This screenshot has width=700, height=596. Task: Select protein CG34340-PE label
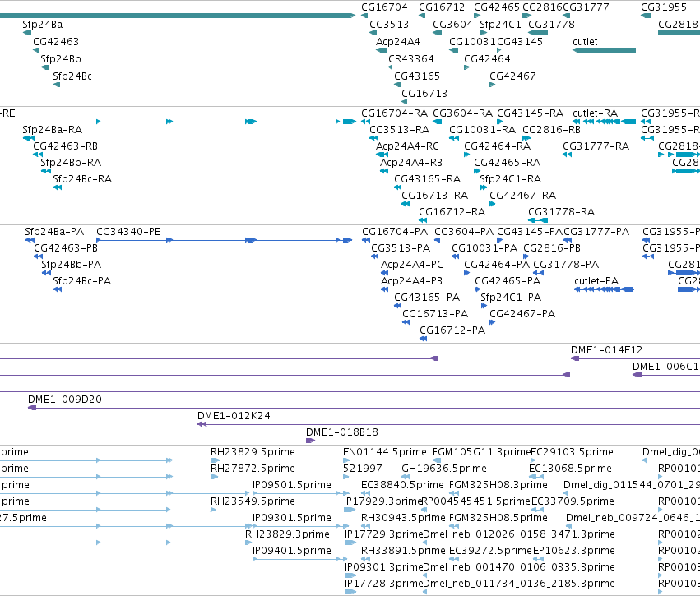tap(128, 232)
